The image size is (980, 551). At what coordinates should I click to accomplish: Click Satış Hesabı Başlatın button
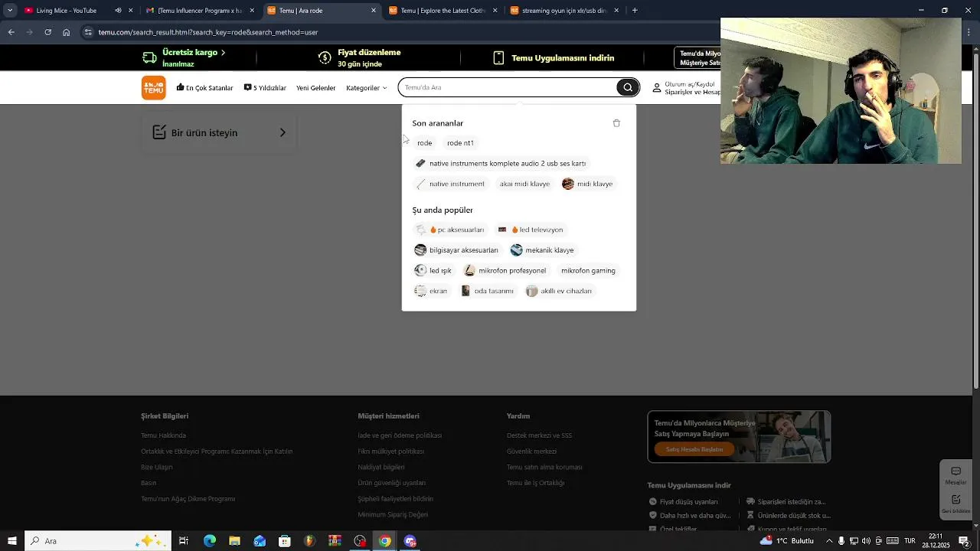694,449
